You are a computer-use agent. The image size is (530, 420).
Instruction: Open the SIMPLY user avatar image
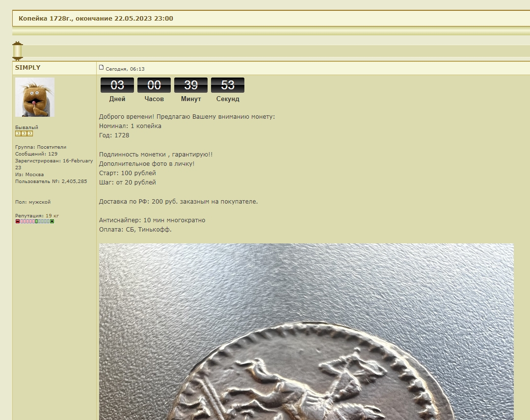pyautogui.click(x=35, y=97)
